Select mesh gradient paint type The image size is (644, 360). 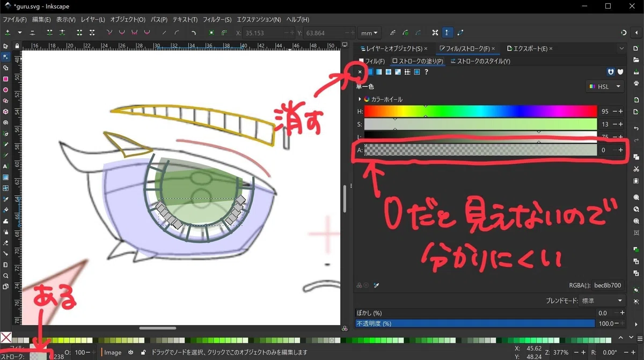pyautogui.click(x=398, y=72)
